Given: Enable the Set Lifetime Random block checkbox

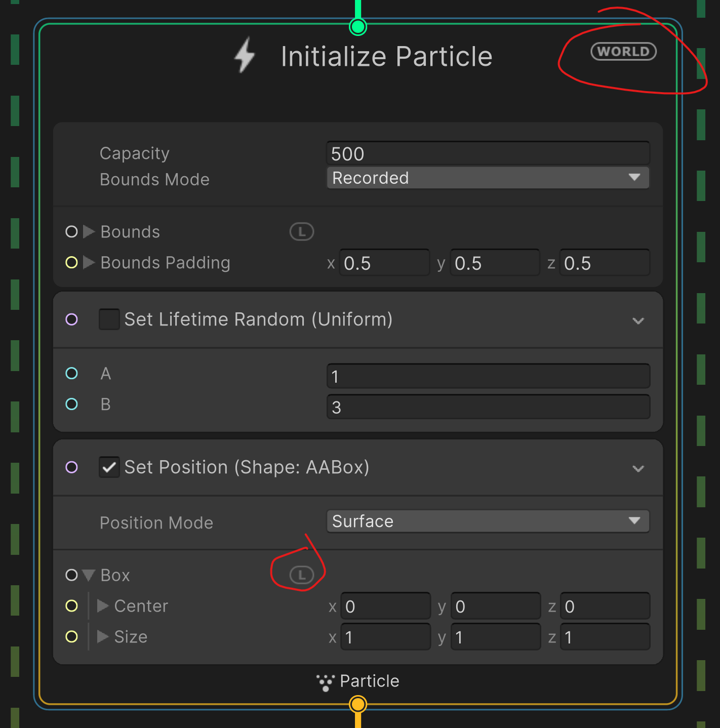Looking at the screenshot, I should coord(109,319).
